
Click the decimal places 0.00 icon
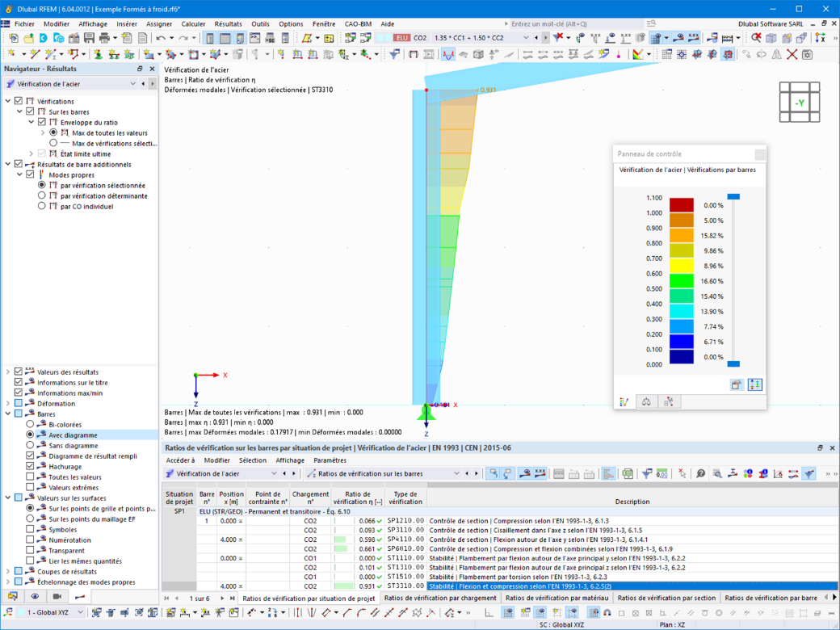[x=662, y=473]
